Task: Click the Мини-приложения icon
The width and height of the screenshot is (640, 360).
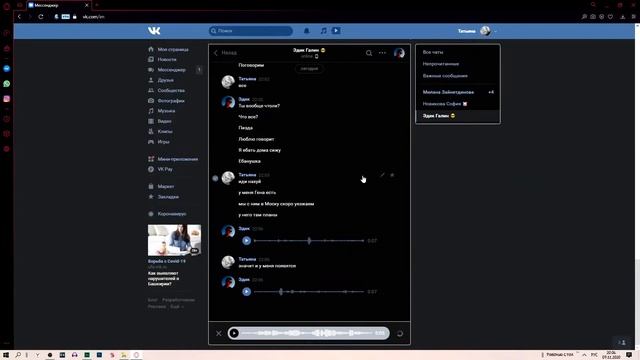Action: point(151,159)
